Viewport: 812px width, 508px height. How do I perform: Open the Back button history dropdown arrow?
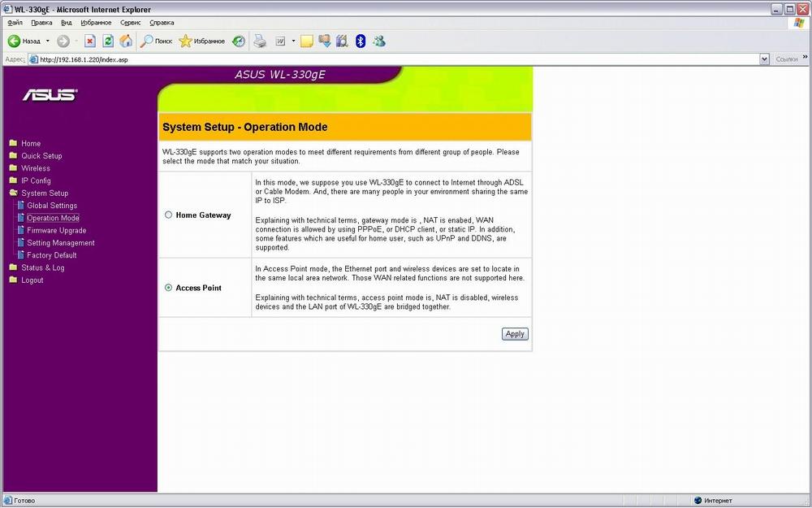tap(48, 41)
